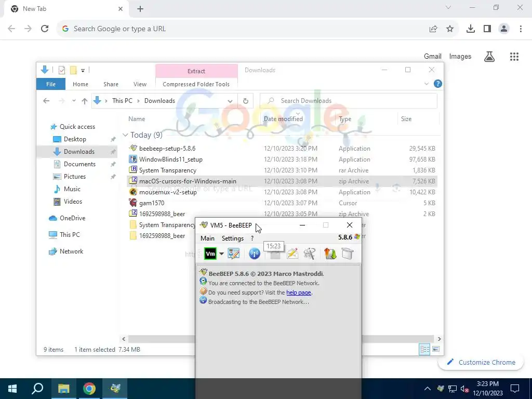Viewport: 532px width, 399px height.
Task: Open recent locations dropdown in Explorer
Action: [x=74, y=101]
